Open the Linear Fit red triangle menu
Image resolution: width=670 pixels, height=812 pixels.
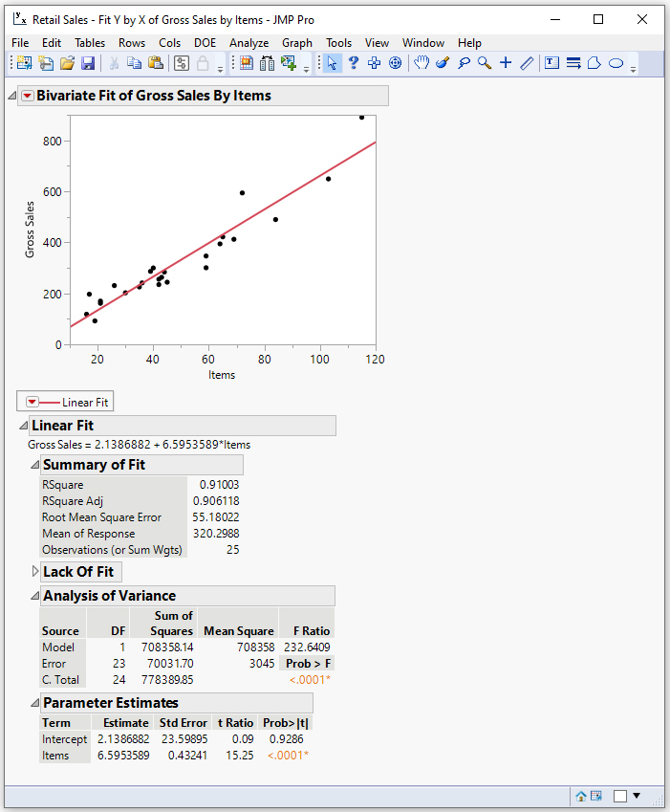click(x=32, y=403)
